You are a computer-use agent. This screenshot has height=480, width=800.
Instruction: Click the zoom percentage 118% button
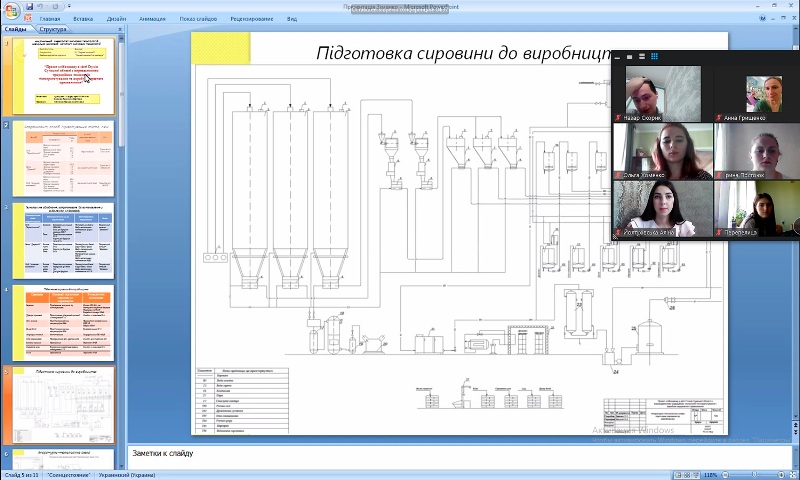711,475
